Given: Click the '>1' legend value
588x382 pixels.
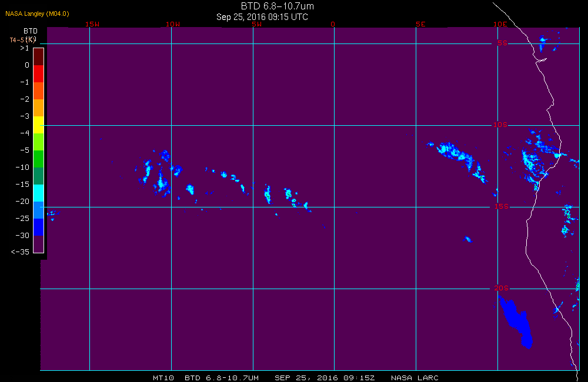Looking at the screenshot, I should point(24,48).
